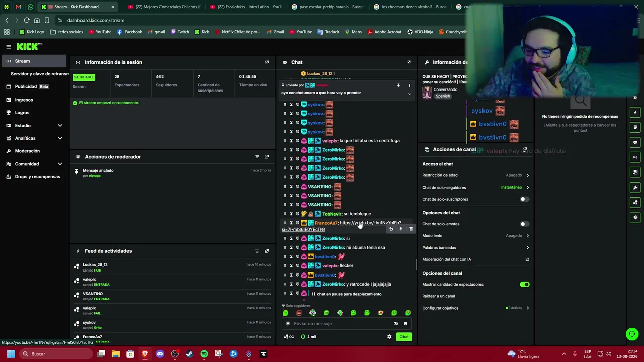This screenshot has width=644, height=362.
Task: Open chat settings gear icon
Action: [x=389, y=337]
